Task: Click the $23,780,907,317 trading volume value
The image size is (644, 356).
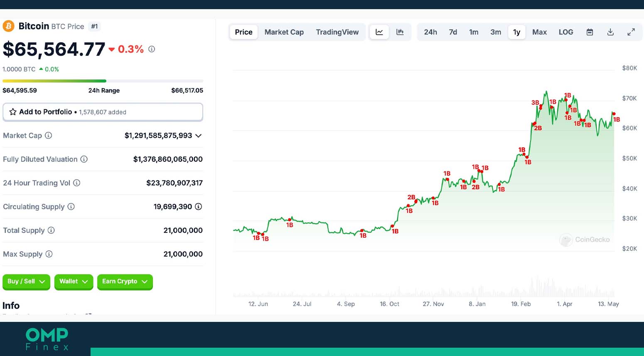Action: point(175,183)
